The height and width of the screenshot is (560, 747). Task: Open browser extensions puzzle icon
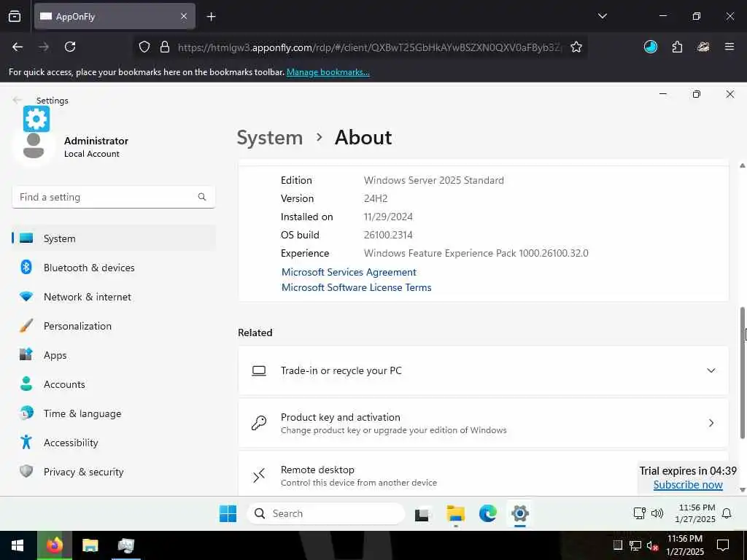point(677,47)
